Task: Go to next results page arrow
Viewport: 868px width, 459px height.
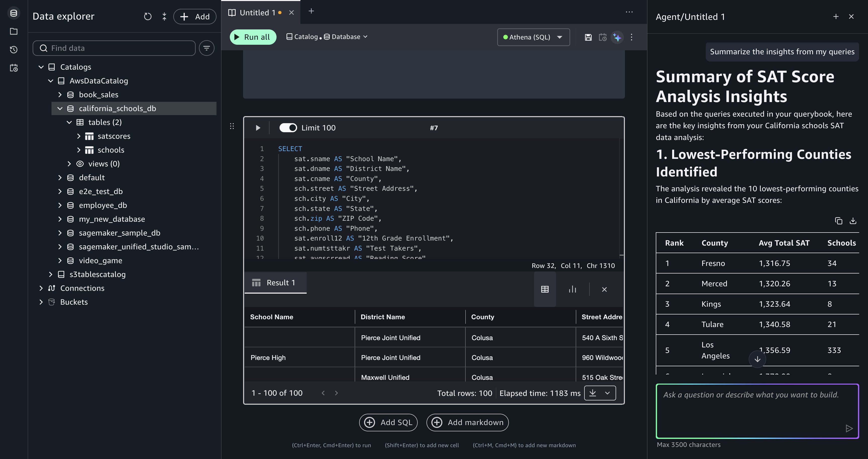Action: 336,393
